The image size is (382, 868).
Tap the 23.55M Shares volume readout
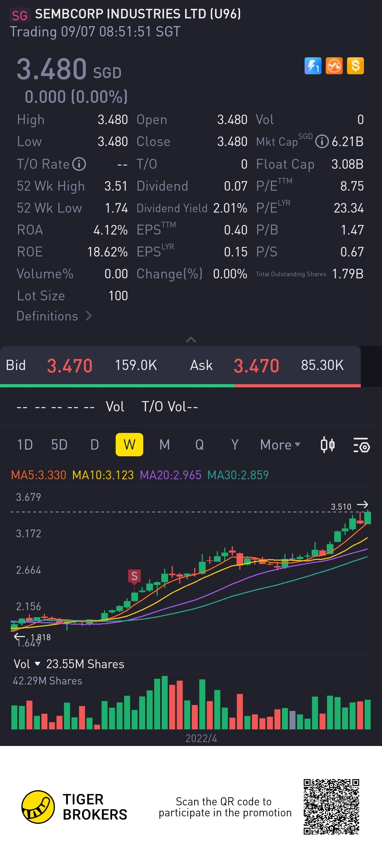point(85,664)
